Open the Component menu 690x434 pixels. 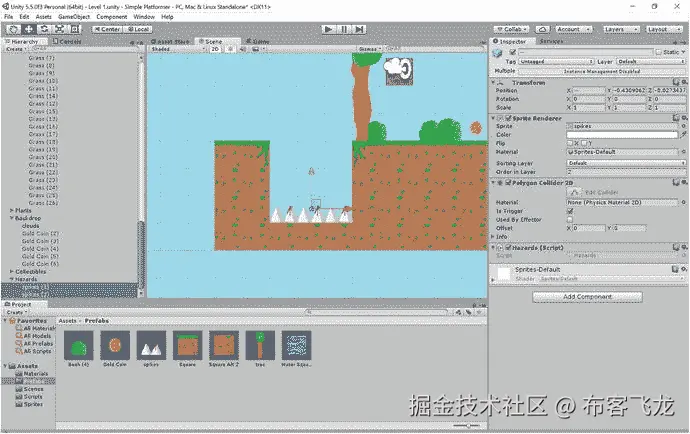(x=112, y=17)
